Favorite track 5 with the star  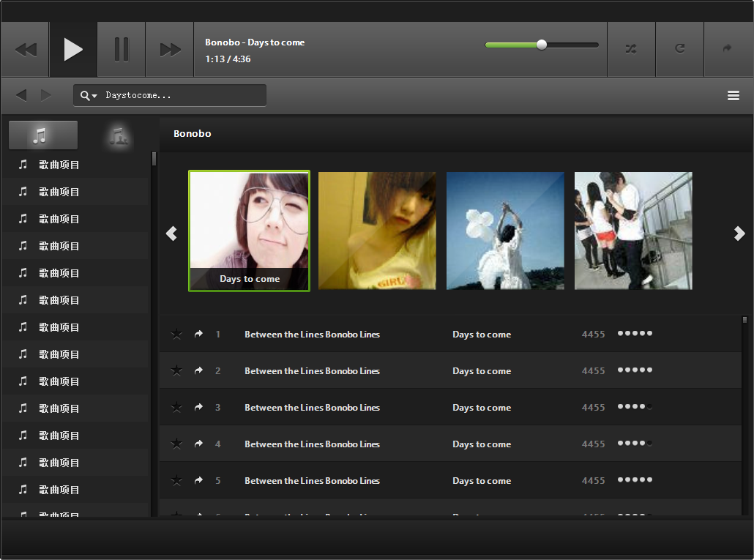click(x=176, y=480)
